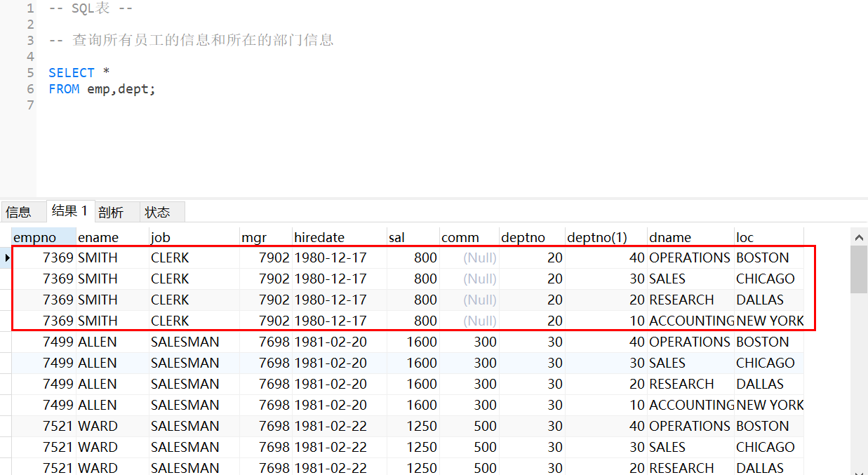Click the results vertical scrollbar thumb
This screenshot has height=475, width=868.
pyautogui.click(x=859, y=269)
